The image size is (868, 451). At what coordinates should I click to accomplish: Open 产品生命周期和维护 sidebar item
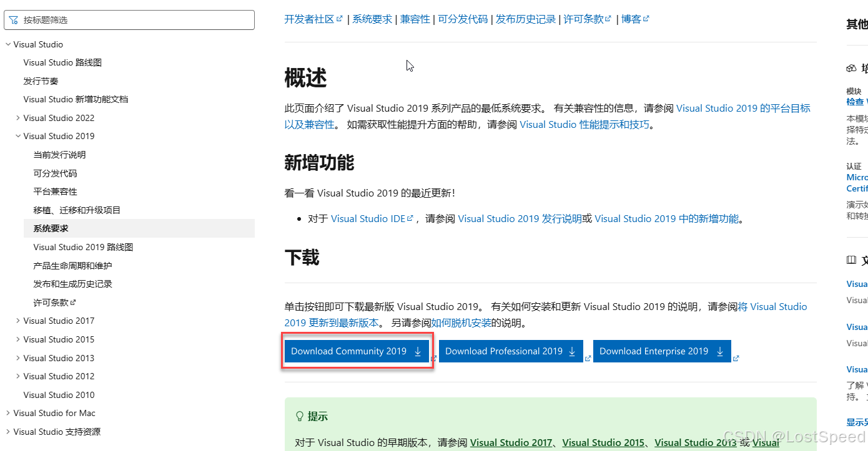(72, 266)
